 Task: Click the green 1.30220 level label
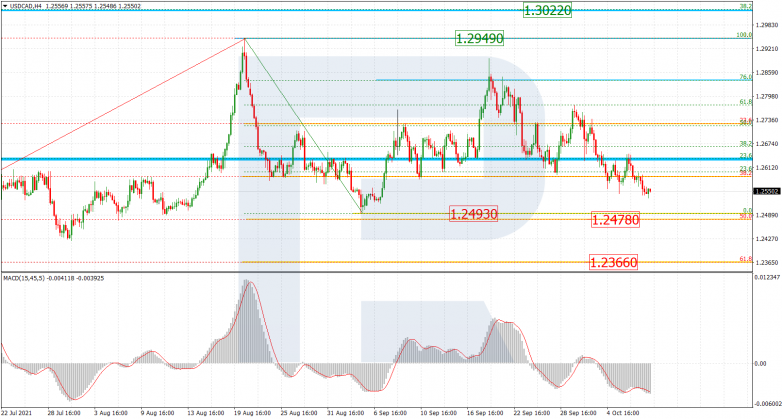point(547,10)
